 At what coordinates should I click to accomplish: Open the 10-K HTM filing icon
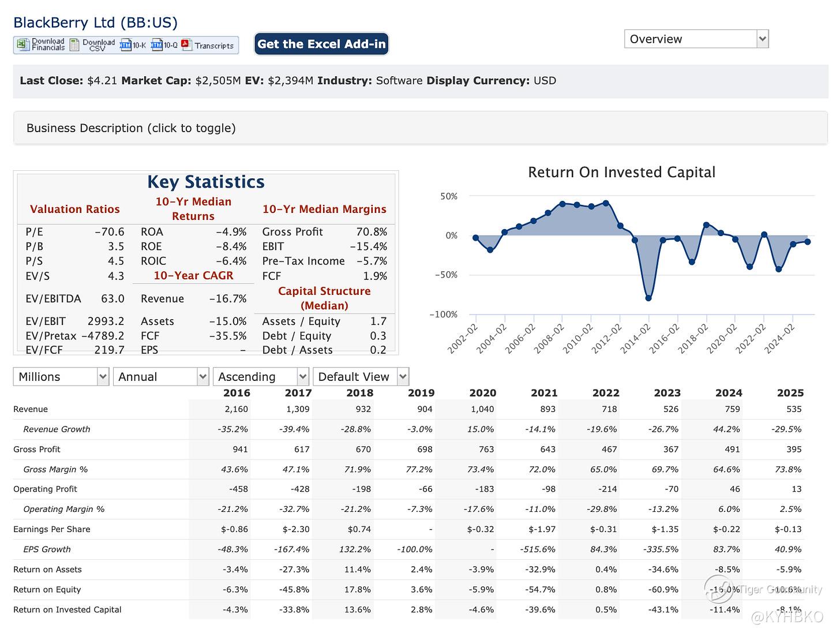126,45
